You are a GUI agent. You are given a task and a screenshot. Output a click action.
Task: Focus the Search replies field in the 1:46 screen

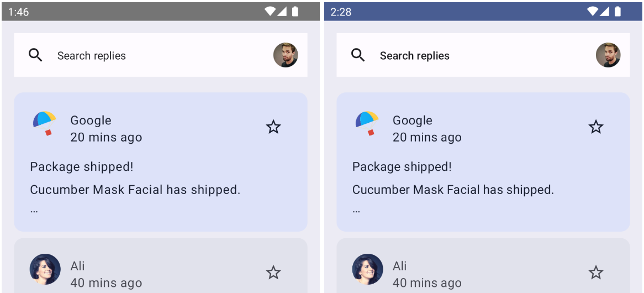point(92,56)
